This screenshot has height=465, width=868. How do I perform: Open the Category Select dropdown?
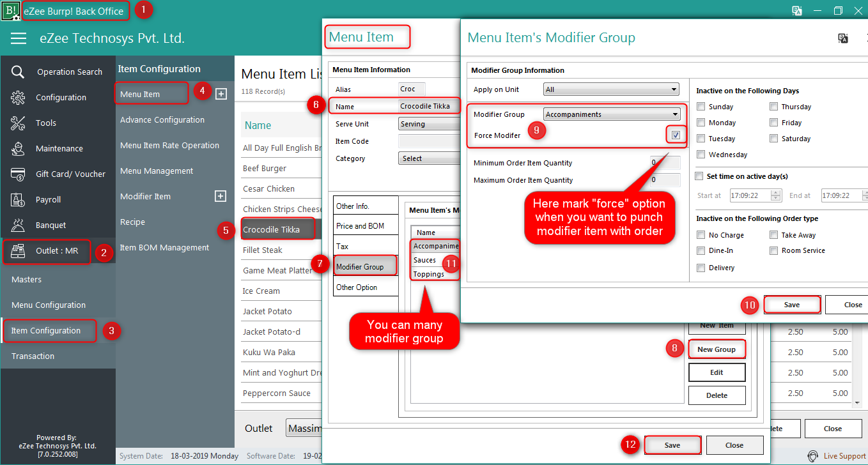click(x=428, y=158)
